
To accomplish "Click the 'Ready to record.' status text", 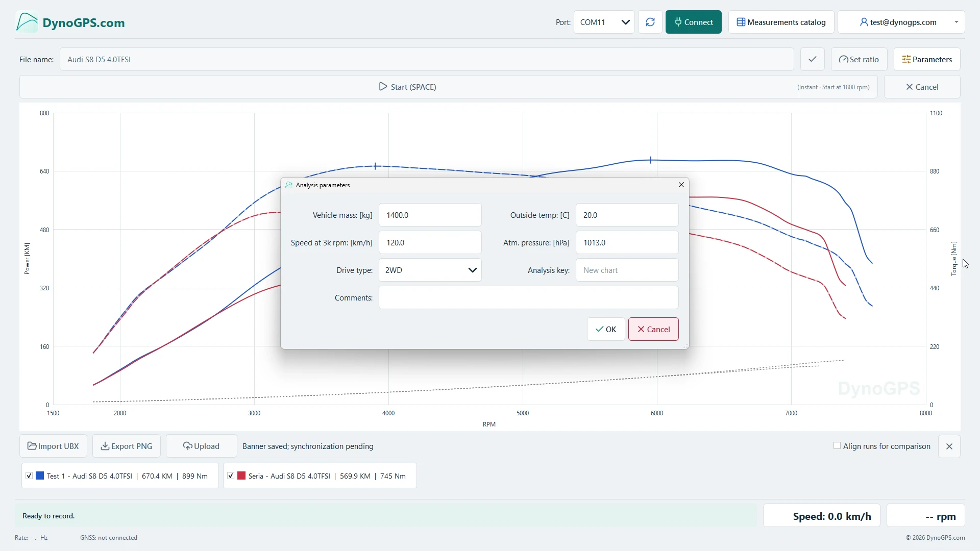I will point(48,516).
